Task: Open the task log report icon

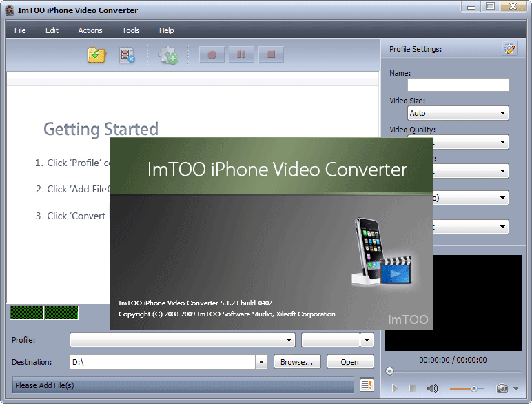Action: [367, 385]
